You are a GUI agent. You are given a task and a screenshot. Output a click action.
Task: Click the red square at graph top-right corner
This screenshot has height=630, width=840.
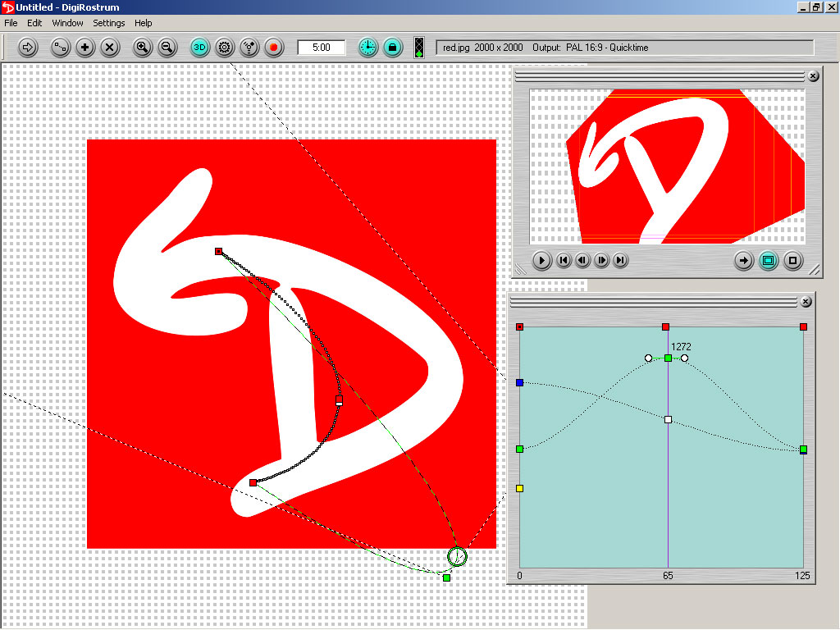804,326
